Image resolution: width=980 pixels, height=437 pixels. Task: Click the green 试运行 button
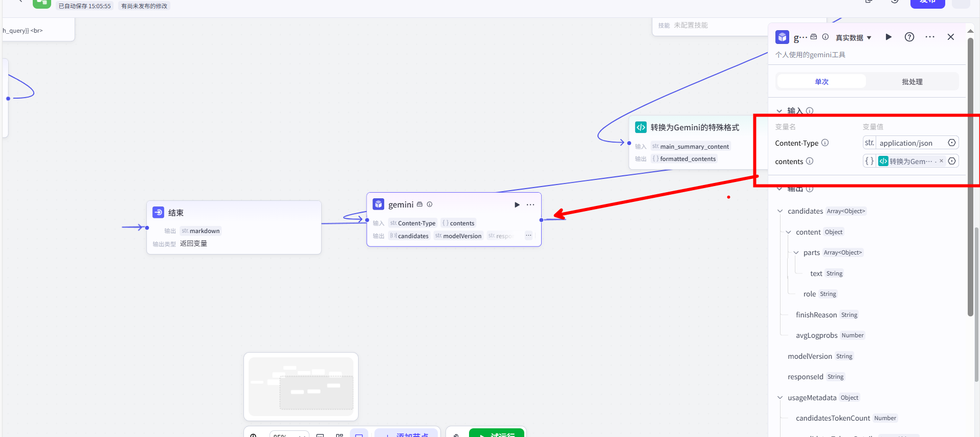[496, 433]
